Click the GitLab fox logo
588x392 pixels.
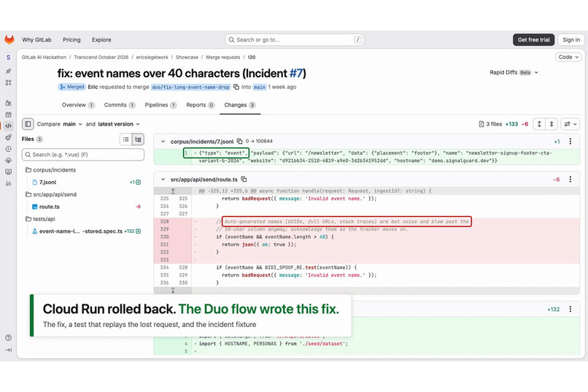coord(9,39)
